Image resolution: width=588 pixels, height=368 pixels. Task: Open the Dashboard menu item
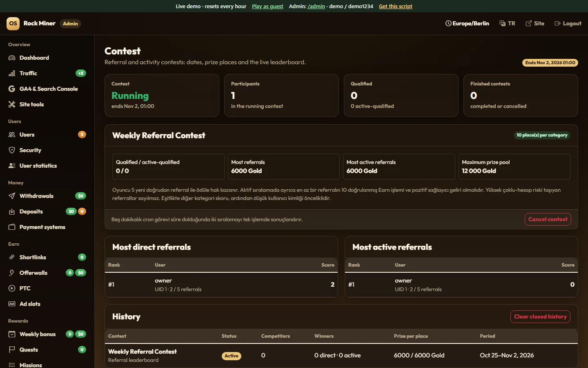(x=47, y=58)
